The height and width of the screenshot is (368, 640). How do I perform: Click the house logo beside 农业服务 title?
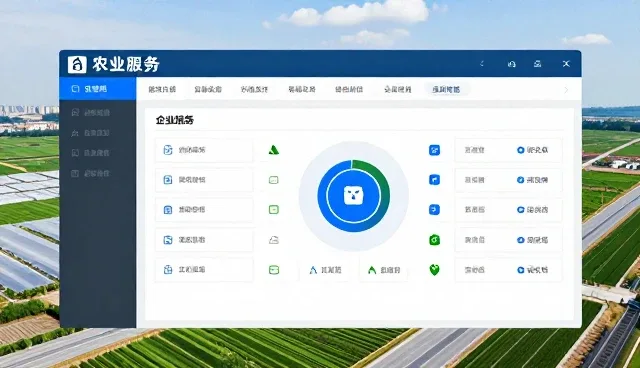click(x=77, y=64)
